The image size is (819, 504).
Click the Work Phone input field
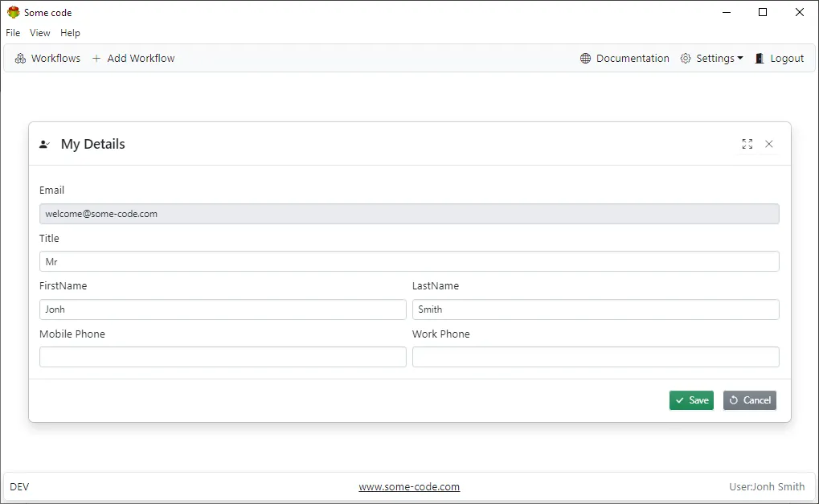596,357
